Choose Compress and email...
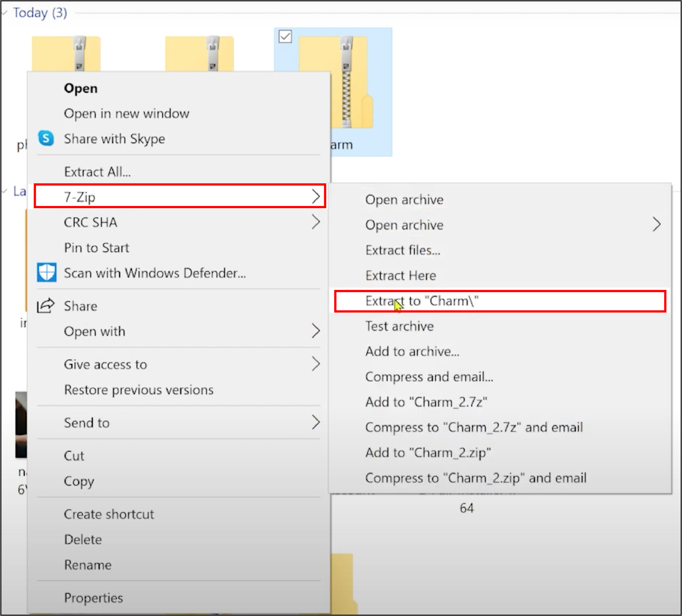The height and width of the screenshot is (616, 682). (500, 377)
